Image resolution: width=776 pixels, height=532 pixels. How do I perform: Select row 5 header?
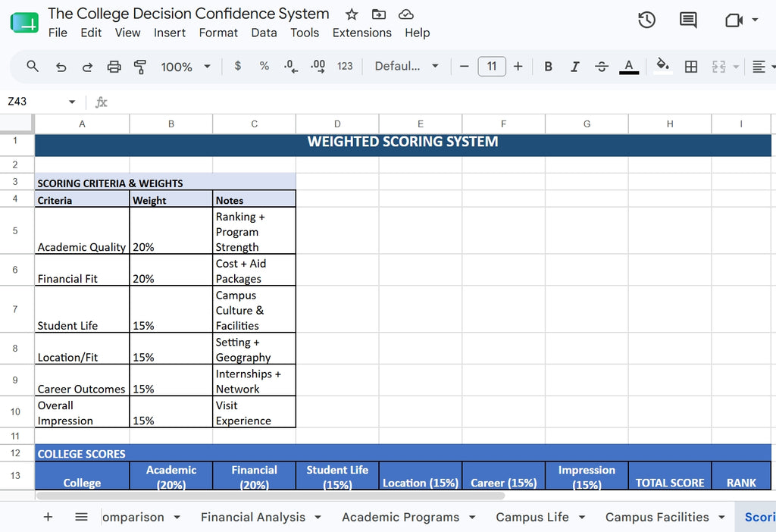(15, 230)
